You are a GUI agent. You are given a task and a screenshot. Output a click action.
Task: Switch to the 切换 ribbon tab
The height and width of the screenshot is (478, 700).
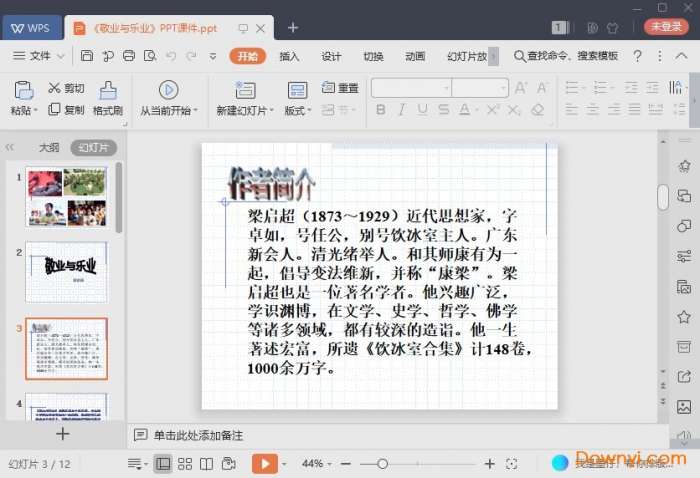373,56
